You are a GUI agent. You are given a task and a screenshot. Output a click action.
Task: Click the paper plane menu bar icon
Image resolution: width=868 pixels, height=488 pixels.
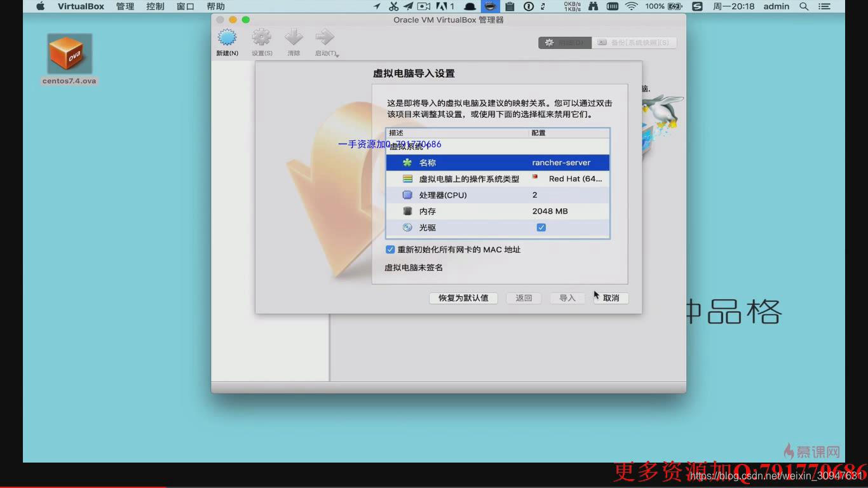[x=408, y=6]
